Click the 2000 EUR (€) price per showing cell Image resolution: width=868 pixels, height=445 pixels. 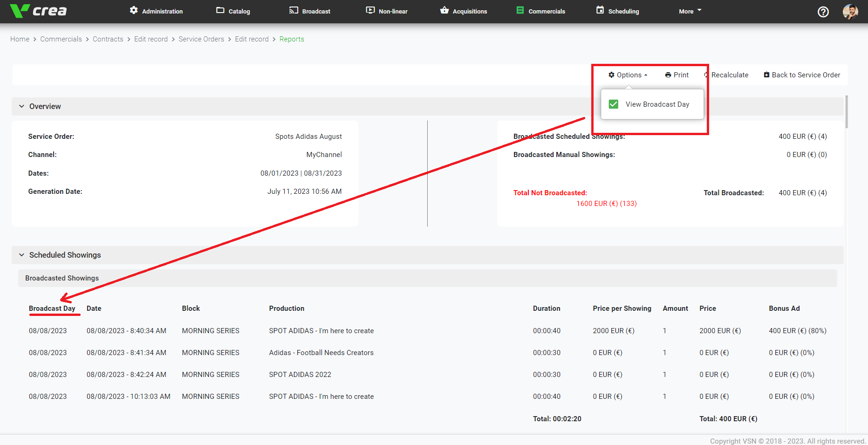click(x=614, y=331)
